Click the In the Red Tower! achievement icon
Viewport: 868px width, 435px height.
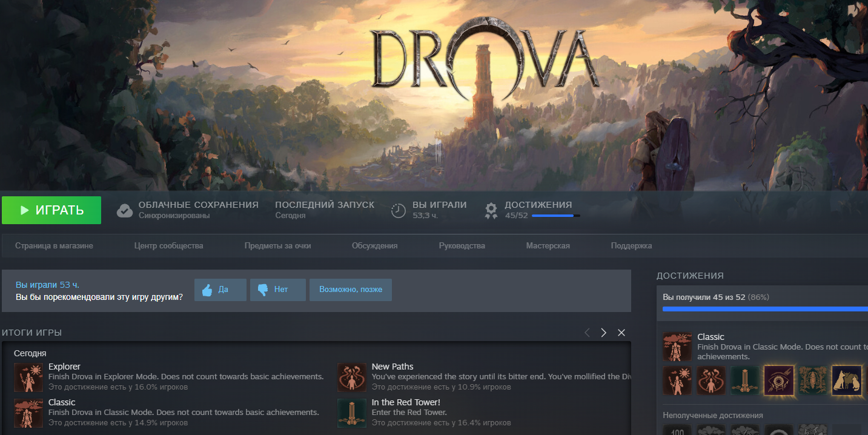coord(352,413)
